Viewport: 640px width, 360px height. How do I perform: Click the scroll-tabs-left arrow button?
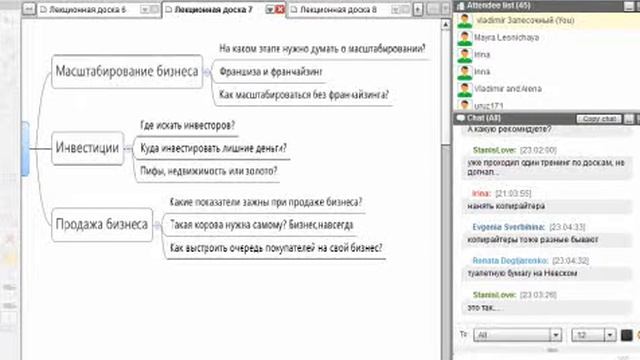click(x=29, y=9)
